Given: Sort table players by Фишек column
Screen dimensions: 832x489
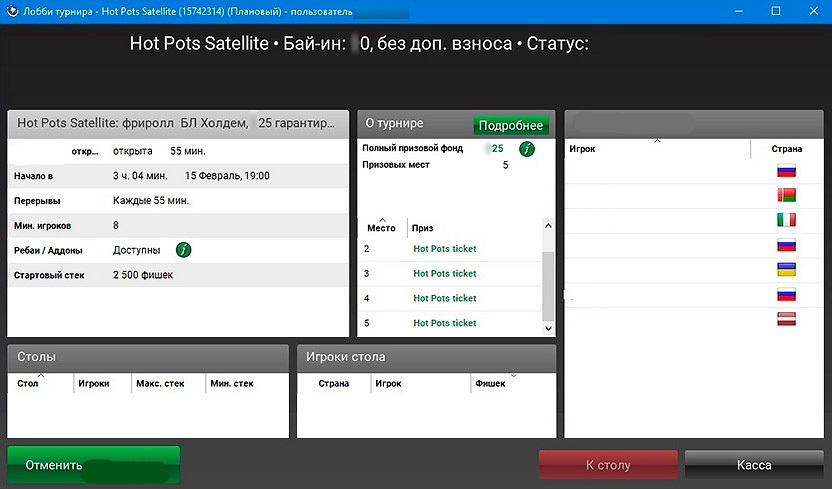Looking at the screenshot, I should [490, 383].
